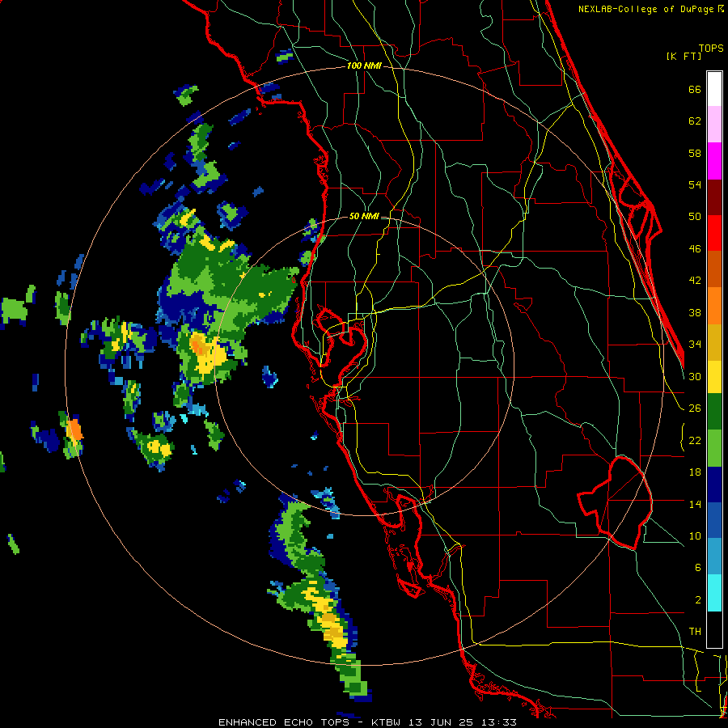
Task: Select the medium blue legend swatch
Action: point(714,520)
